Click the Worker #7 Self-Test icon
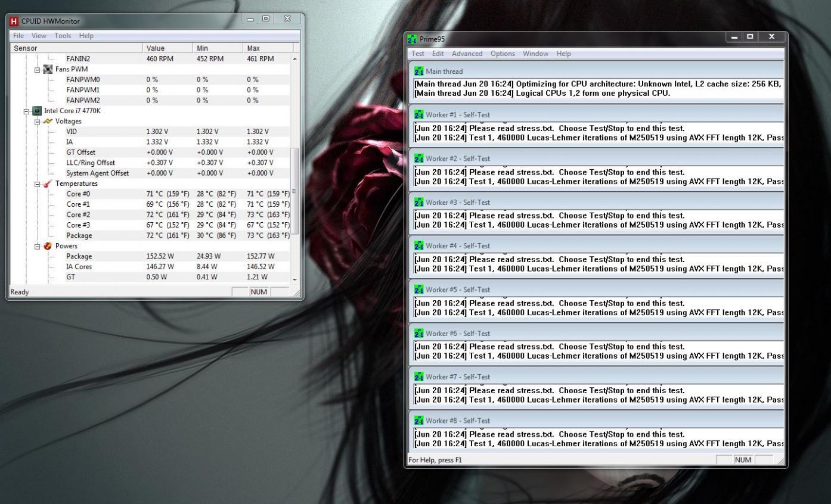The image size is (831, 504). [419, 377]
